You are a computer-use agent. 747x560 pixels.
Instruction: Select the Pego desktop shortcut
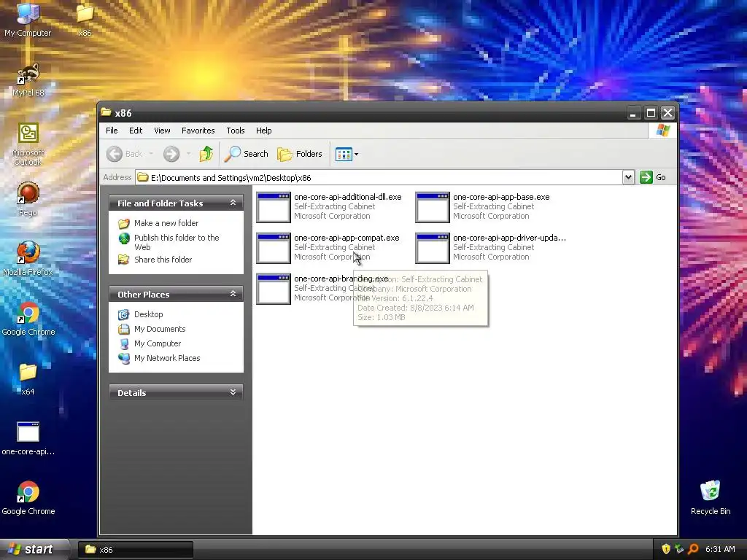coord(28,199)
